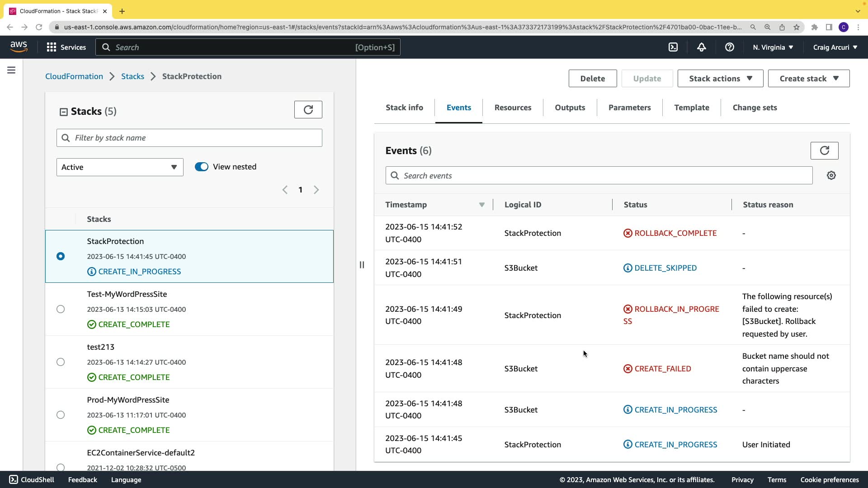This screenshot has height=488, width=868.
Task: Open the help question mark menu
Action: point(729,47)
